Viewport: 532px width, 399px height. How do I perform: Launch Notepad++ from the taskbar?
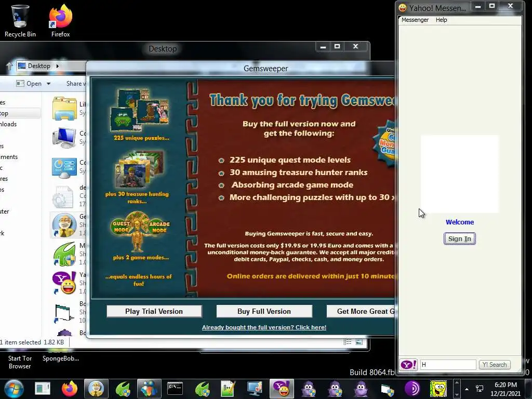228,389
